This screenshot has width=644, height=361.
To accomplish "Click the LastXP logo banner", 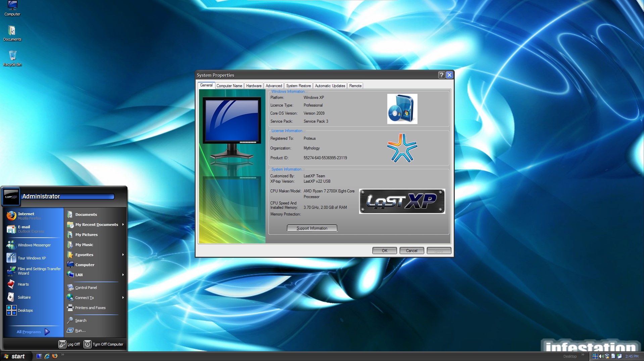I will tap(402, 201).
